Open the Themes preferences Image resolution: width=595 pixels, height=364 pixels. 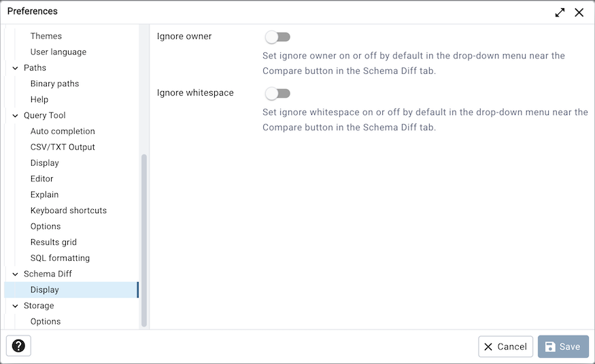[x=46, y=36]
